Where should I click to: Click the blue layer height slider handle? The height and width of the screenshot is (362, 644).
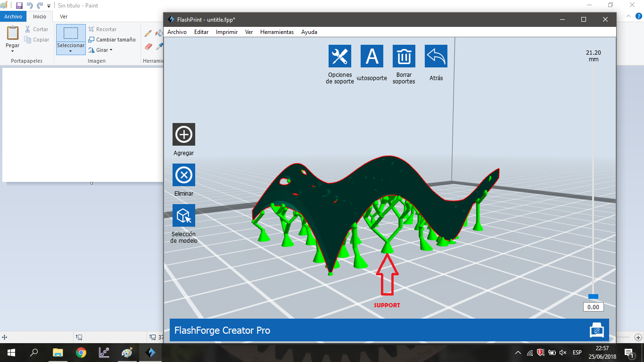click(593, 296)
